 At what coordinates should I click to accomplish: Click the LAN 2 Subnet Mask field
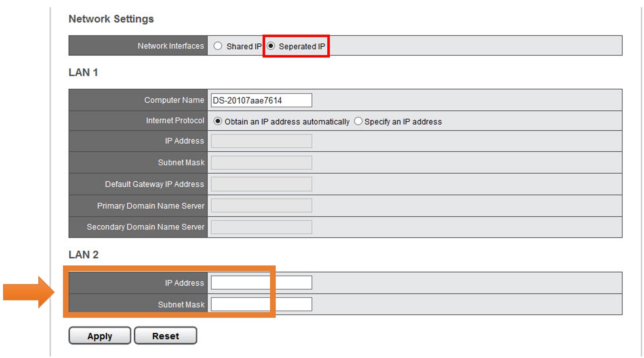point(261,305)
